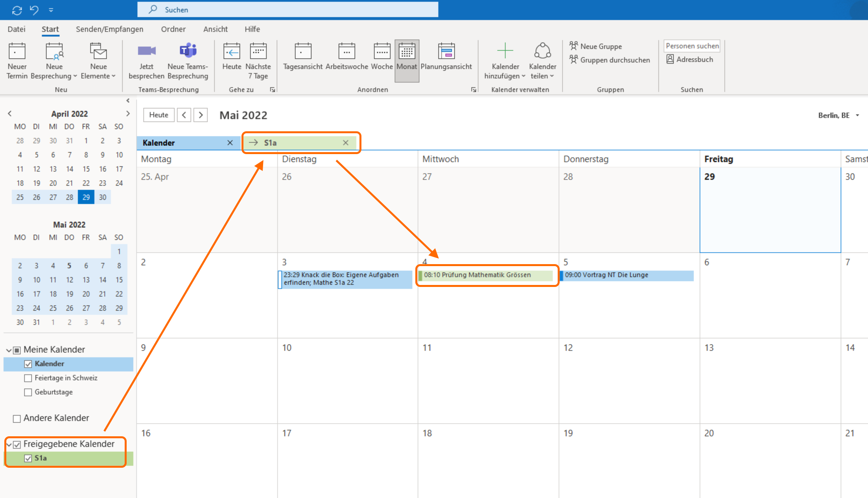Check the Geburtstage calendar checkbox

click(28, 392)
